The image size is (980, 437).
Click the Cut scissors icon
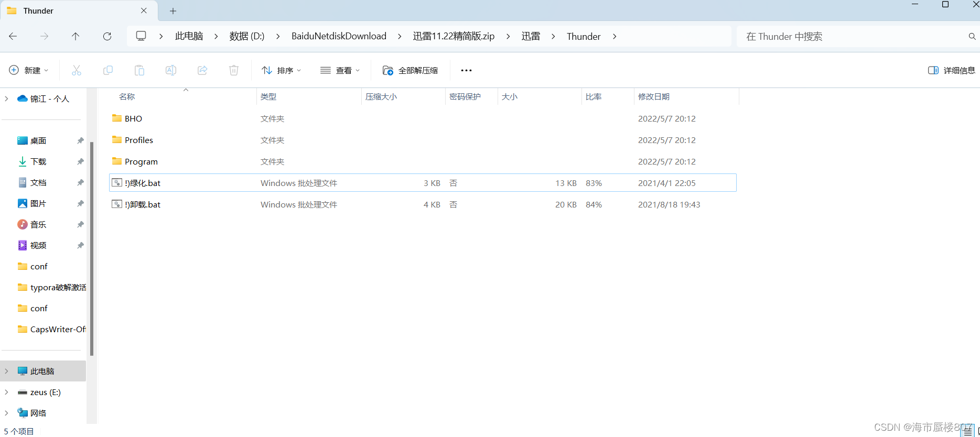pyautogui.click(x=77, y=70)
